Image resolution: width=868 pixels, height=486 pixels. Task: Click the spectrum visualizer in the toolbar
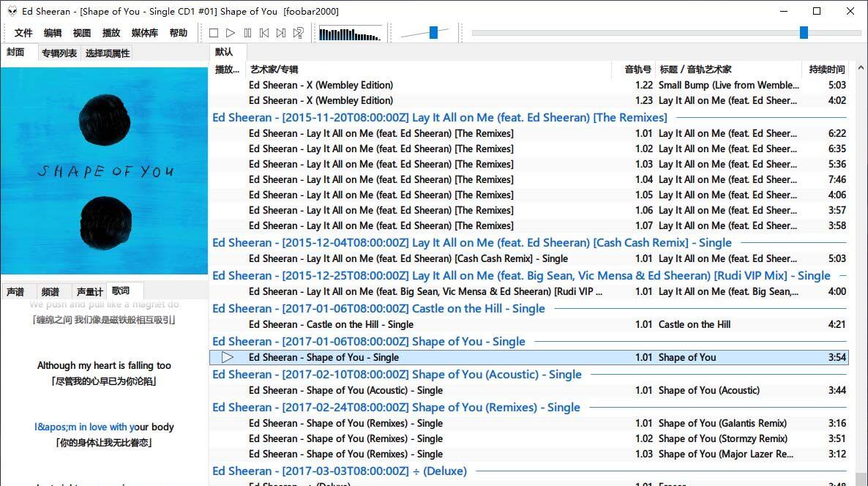pyautogui.click(x=350, y=34)
